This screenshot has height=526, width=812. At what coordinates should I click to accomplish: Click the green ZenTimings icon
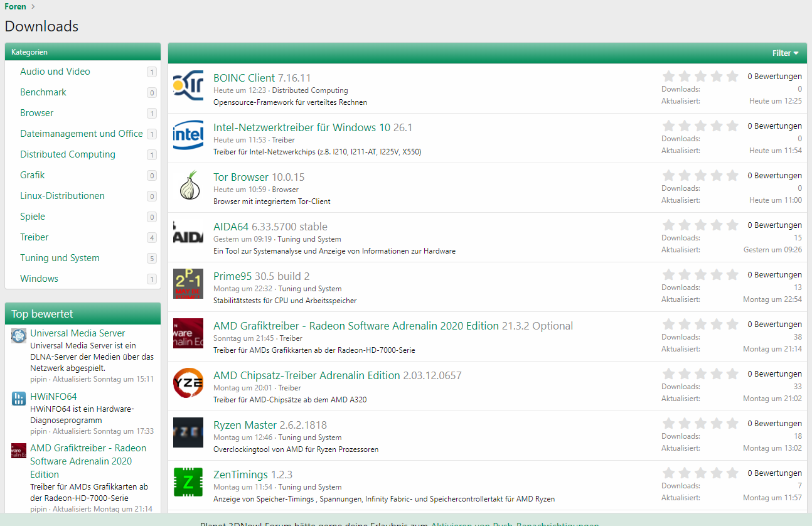(188, 482)
